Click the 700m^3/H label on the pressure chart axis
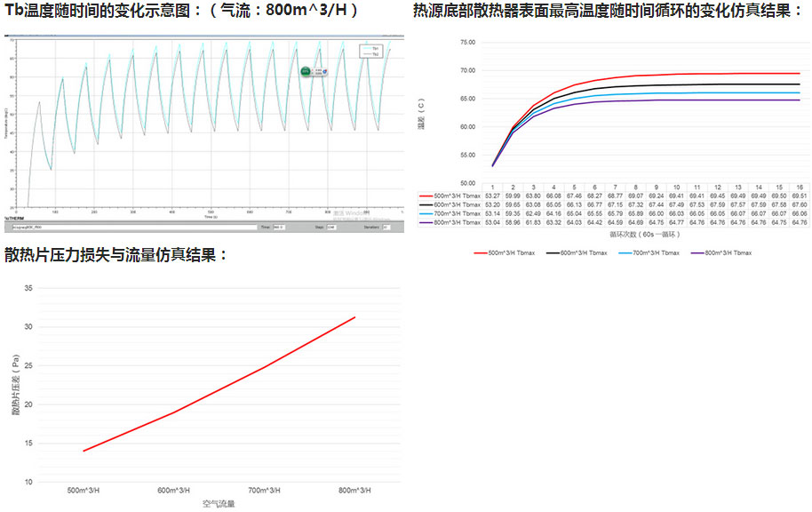 [264, 491]
